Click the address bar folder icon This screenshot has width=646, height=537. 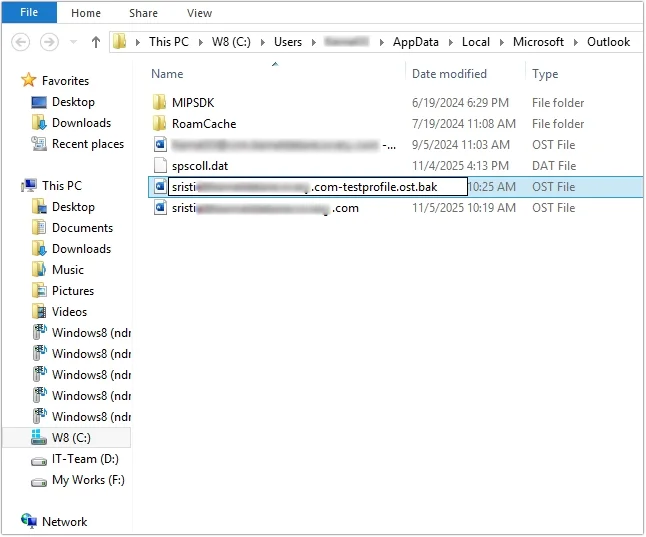click(119, 42)
